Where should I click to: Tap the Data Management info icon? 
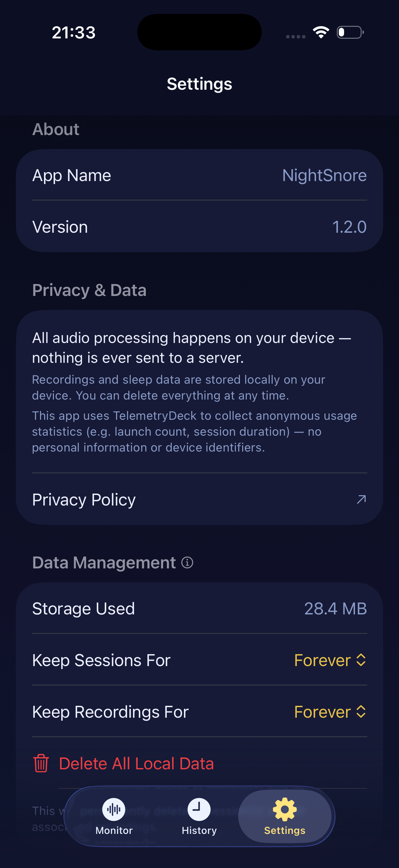187,562
